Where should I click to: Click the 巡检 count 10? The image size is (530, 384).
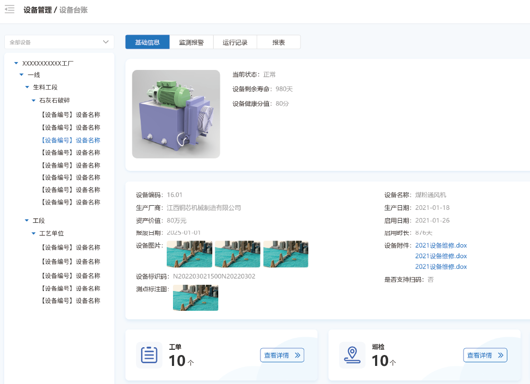pos(380,361)
